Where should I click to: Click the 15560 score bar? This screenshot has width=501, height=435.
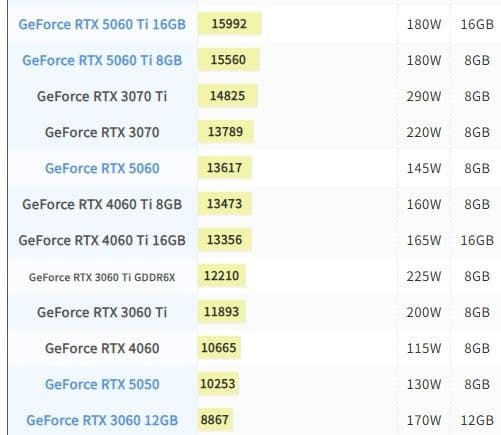coord(229,60)
